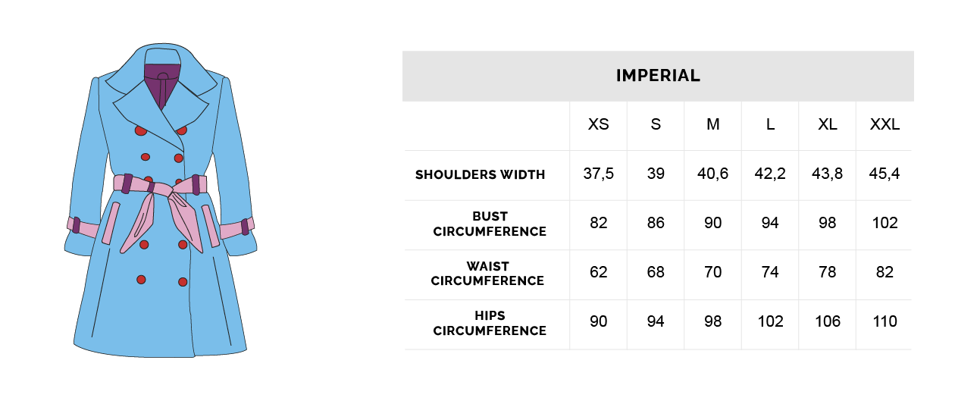This screenshot has height=401, width=980.
Task: Click the BUST CIRCUMFERENCE row label
Action: point(490,224)
